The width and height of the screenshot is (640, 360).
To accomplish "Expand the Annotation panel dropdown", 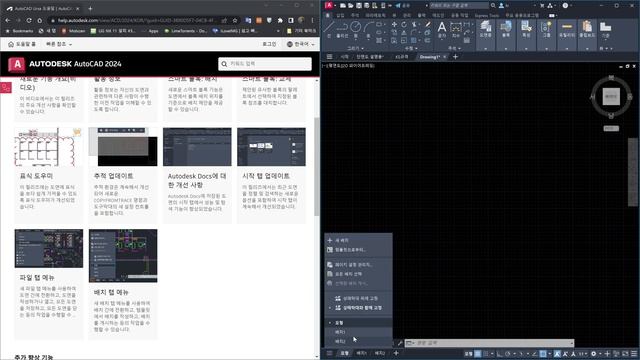I will pyautogui.click(x=454, y=48).
